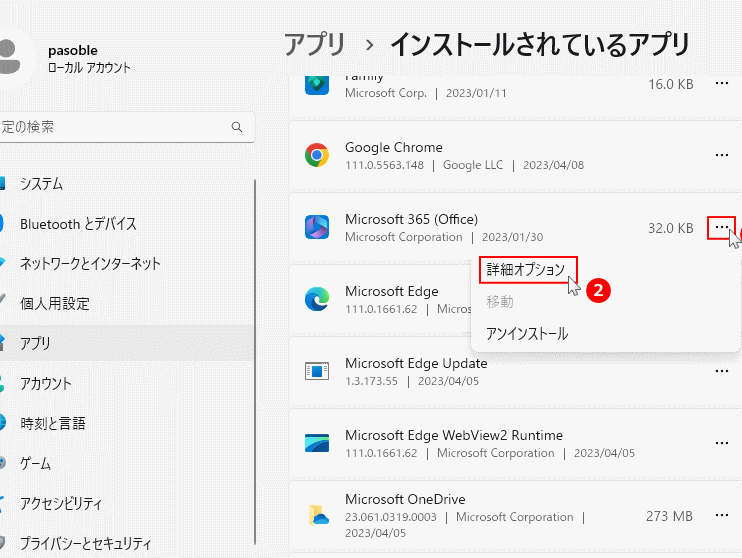The height and width of the screenshot is (558, 742).
Task: Click the Google Chrome app icon
Action: pos(317,155)
